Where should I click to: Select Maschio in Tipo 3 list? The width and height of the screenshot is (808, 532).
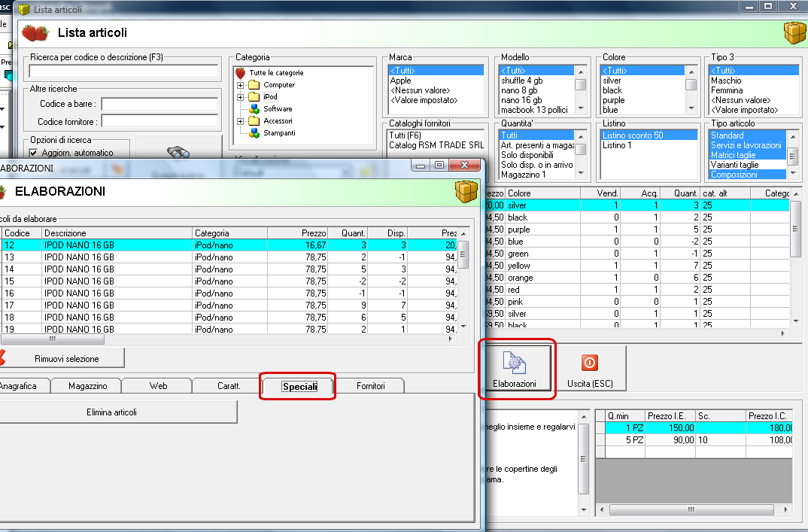755,81
